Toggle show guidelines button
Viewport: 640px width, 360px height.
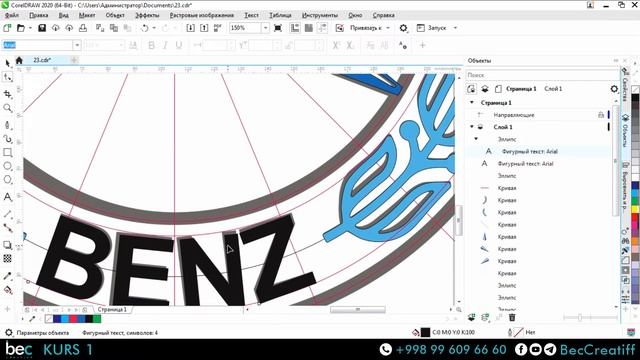322,28
